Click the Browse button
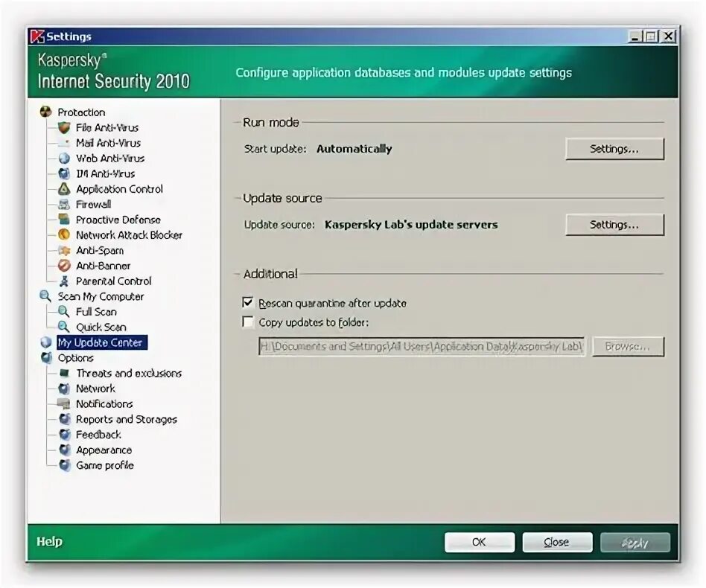 tap(628, 346)
